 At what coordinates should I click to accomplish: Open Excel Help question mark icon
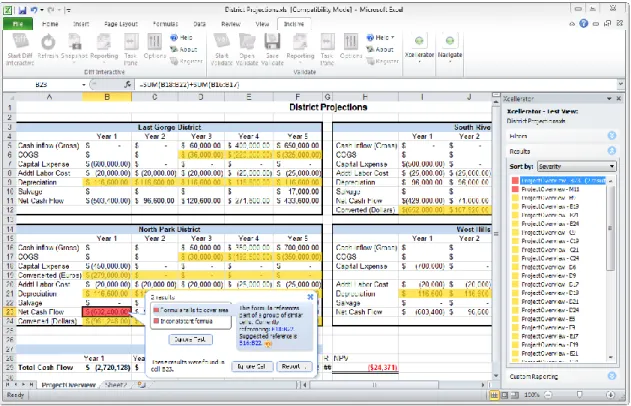tap(584, 24)
